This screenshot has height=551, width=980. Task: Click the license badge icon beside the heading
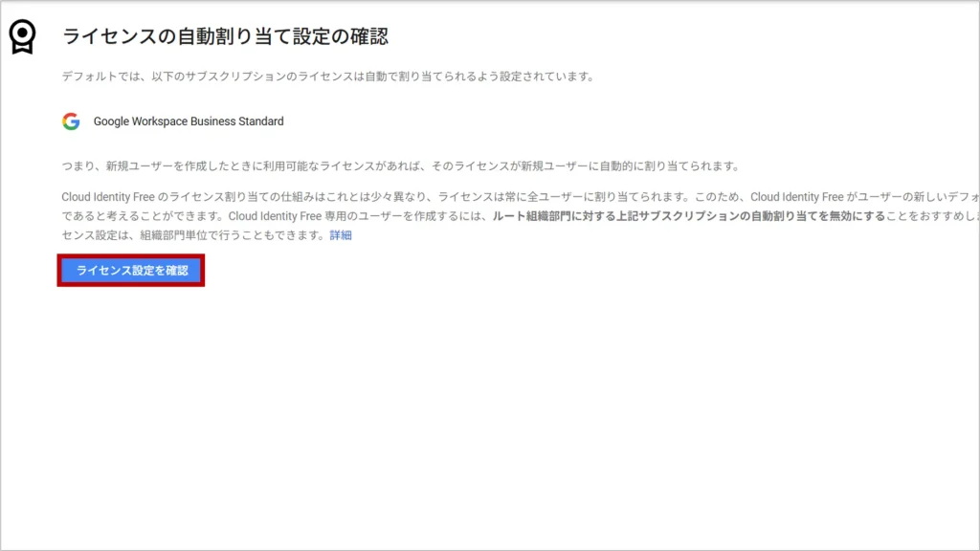point(21,36)
